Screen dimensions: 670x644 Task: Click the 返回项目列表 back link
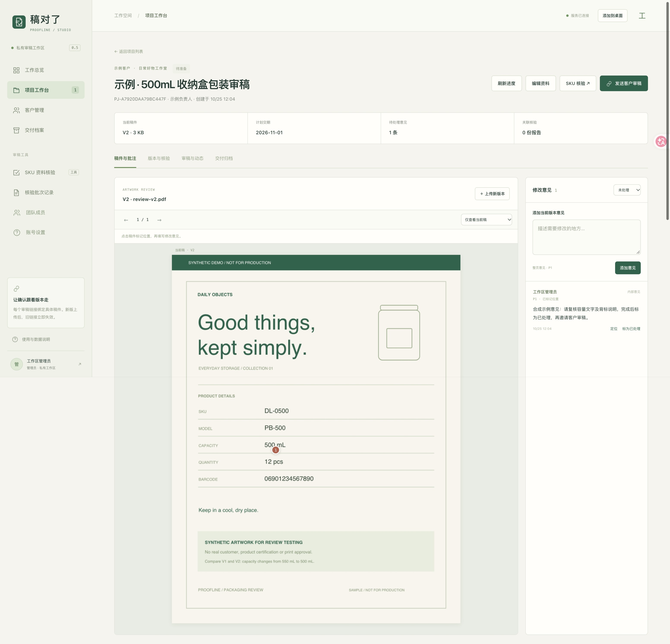128,52
